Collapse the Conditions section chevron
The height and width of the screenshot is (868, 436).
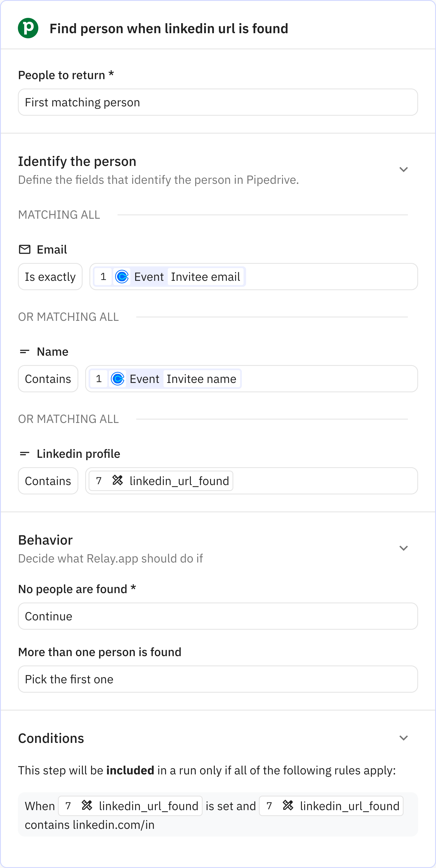coord(404,738)
